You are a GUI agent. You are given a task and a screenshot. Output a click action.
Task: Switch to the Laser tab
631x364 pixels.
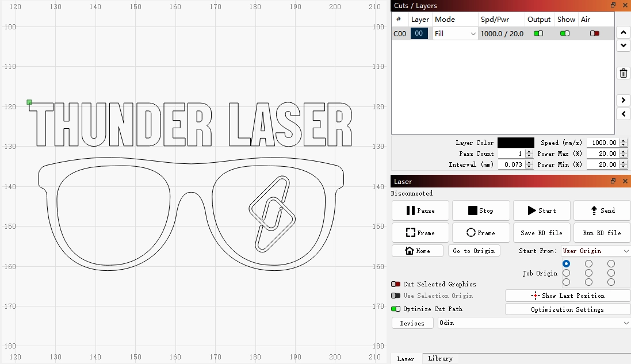click(406, 359)
